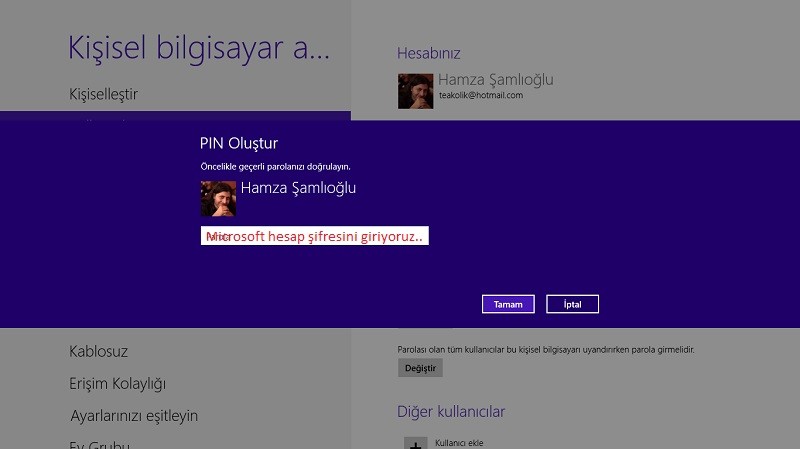Viewport: 800px width, 449px height.
Task: Click the Kişisel bilgisayar a... page title
Action: click(x=199, y=48)
